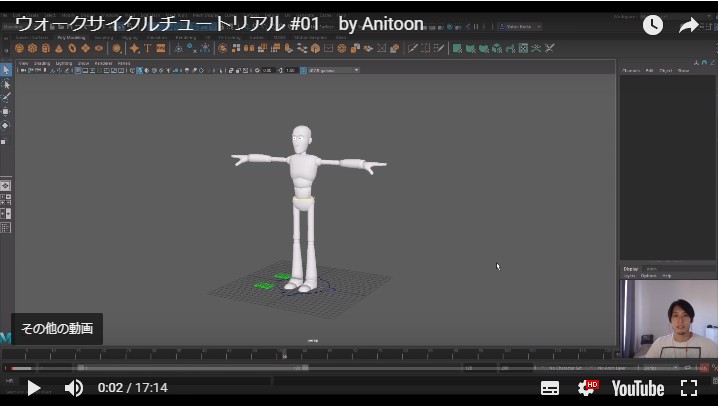
Task: Click the star-shaped super shape shelf icon
Action: [134, 48]
